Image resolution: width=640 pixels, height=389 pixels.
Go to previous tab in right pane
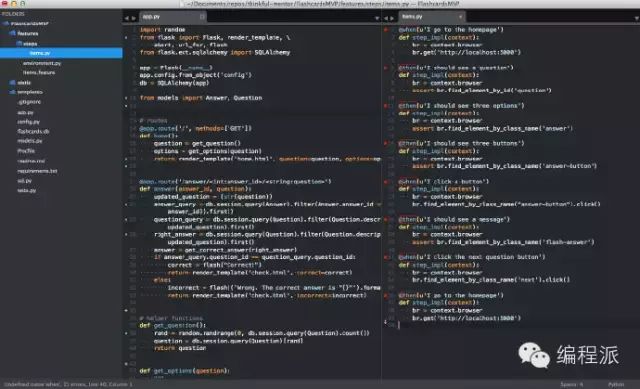click(386, 18)
